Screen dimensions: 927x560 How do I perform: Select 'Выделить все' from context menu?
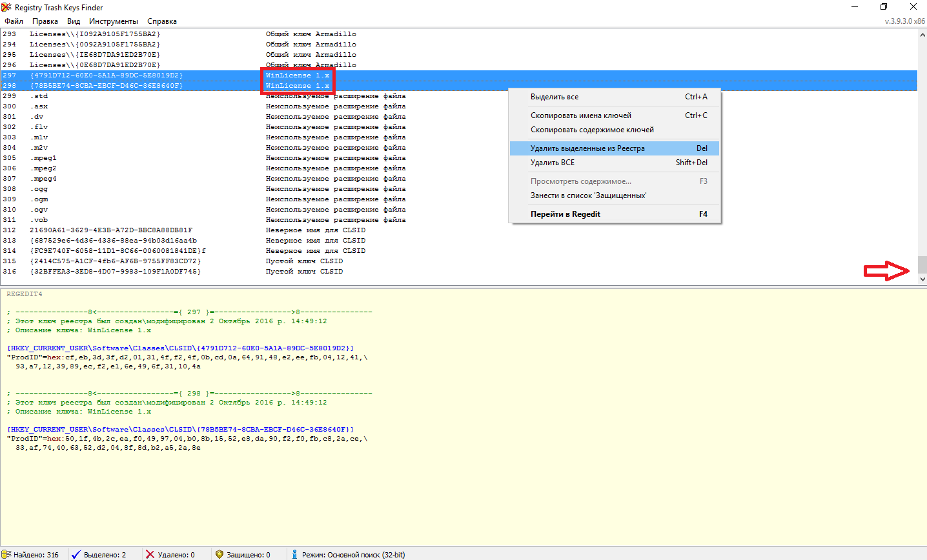tap(555, 97)
